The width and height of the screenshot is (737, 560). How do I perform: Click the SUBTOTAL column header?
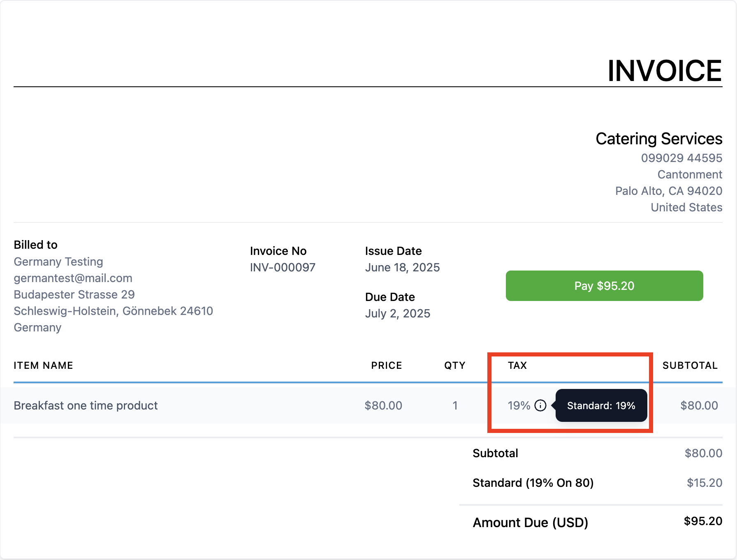pyautogui.click(x=690, y=366)
